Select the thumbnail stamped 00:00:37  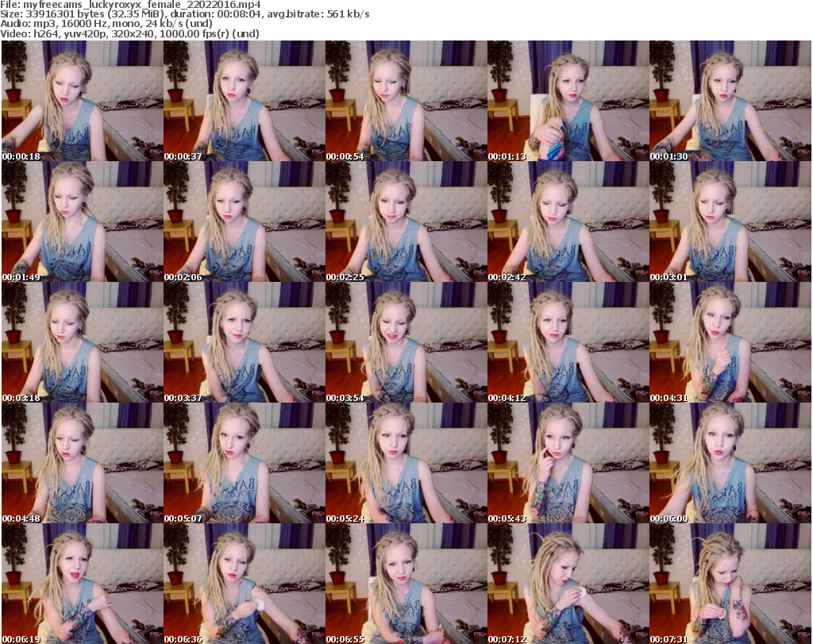[x=245, y=101]
